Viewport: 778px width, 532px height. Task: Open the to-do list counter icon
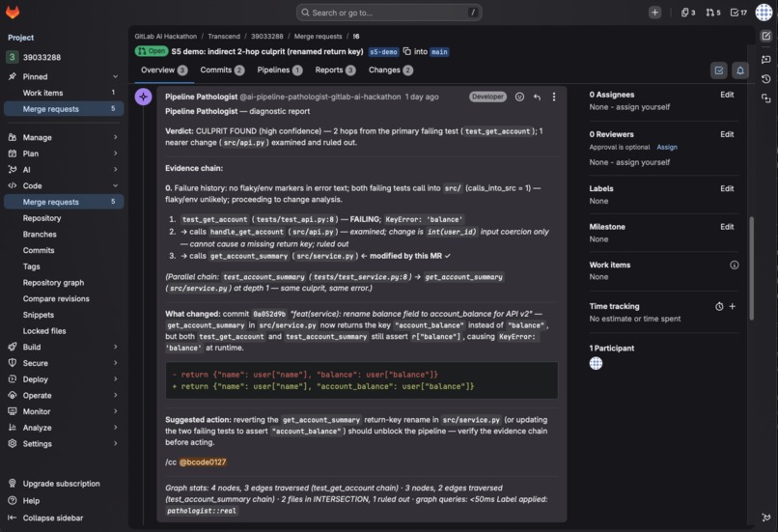click(x=738, y=13)
